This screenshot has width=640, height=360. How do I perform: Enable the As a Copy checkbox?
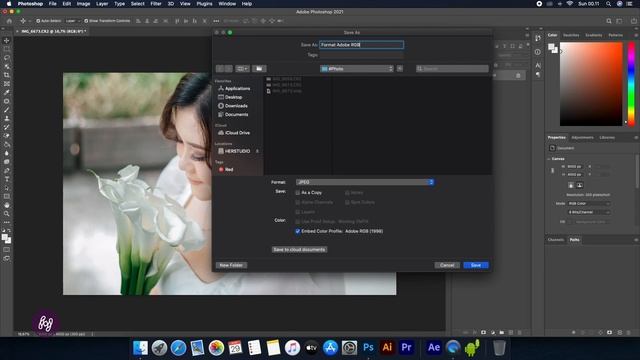click(x=298, y=193)
